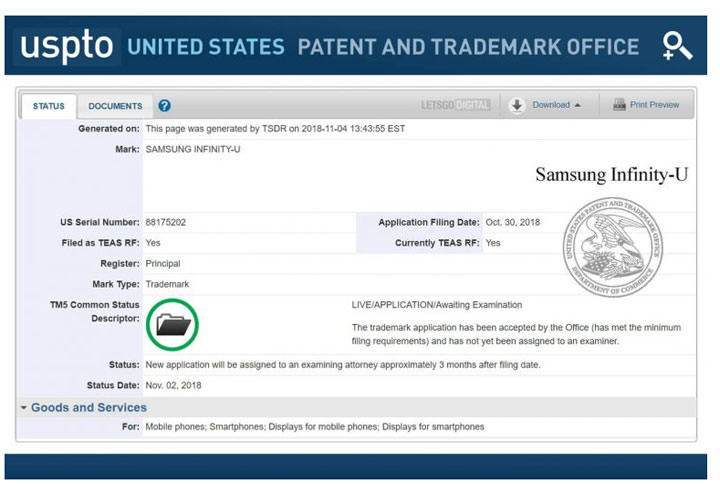Click the United States Patent and Trademark Office title
This screenshot has width=720, height=484.
coord(383,46)
